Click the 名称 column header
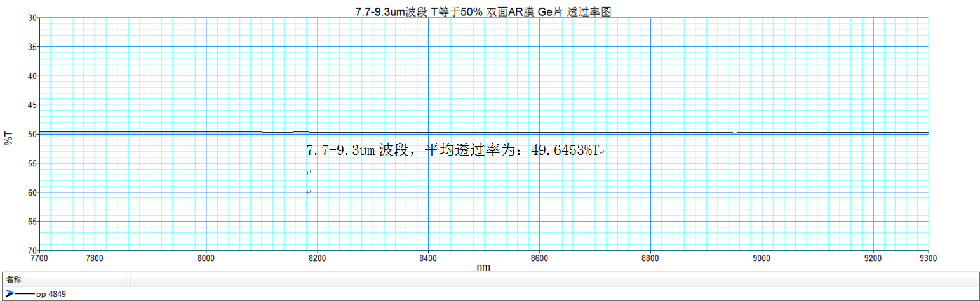The image size is (980, 301). pyautogui.click(x=13, y=279)
